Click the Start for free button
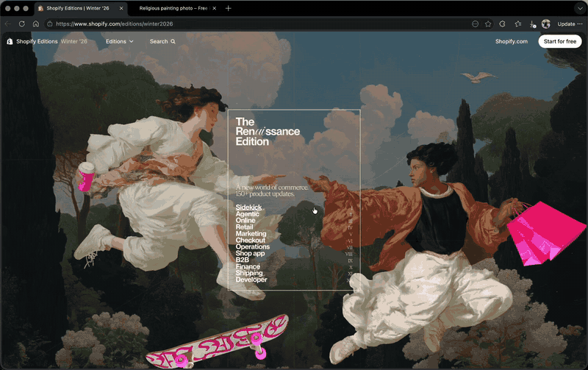The image size is (588, 370). [x=560, y=41]
